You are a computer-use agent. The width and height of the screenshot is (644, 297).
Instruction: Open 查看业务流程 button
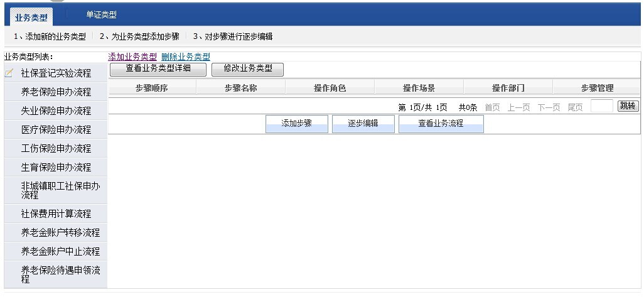(441, 124)
